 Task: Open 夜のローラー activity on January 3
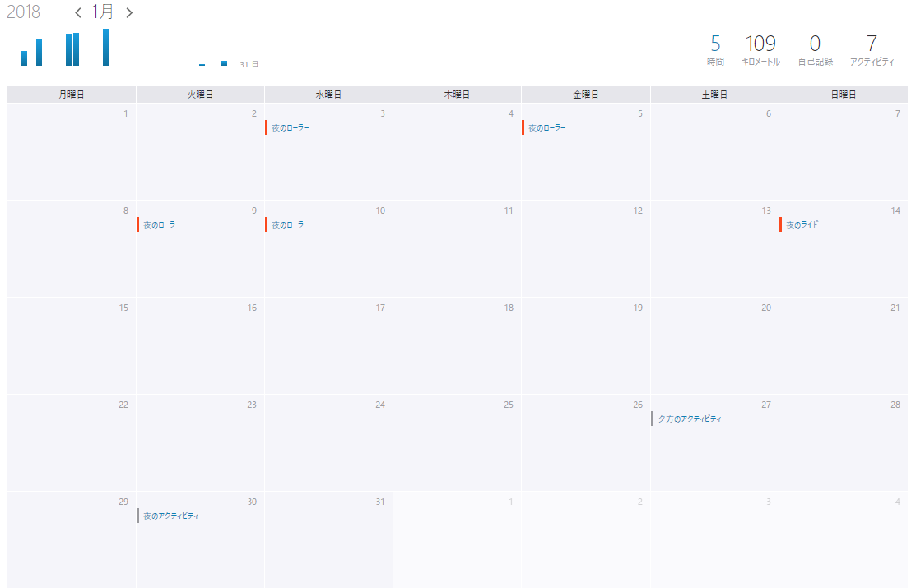291,127
